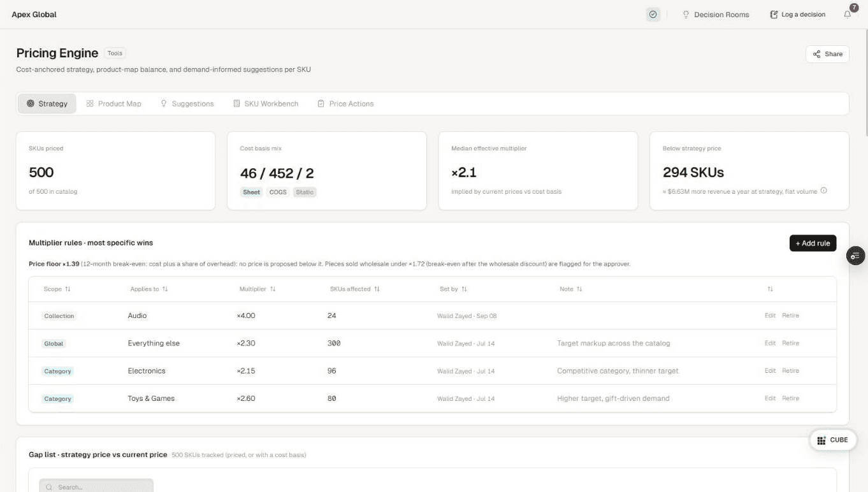Click the ×4.00 multiplier value
Screen dimensions: 868x492
click(x=246, y=315)
